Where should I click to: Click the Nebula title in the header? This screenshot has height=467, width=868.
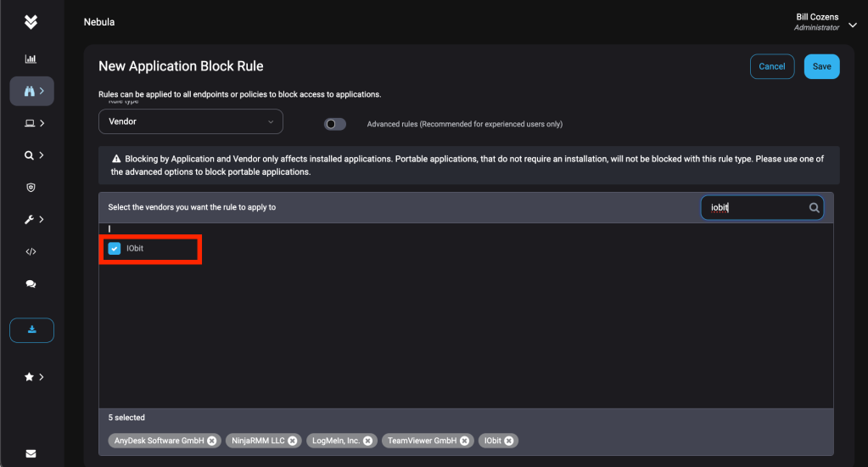point(99,22)
